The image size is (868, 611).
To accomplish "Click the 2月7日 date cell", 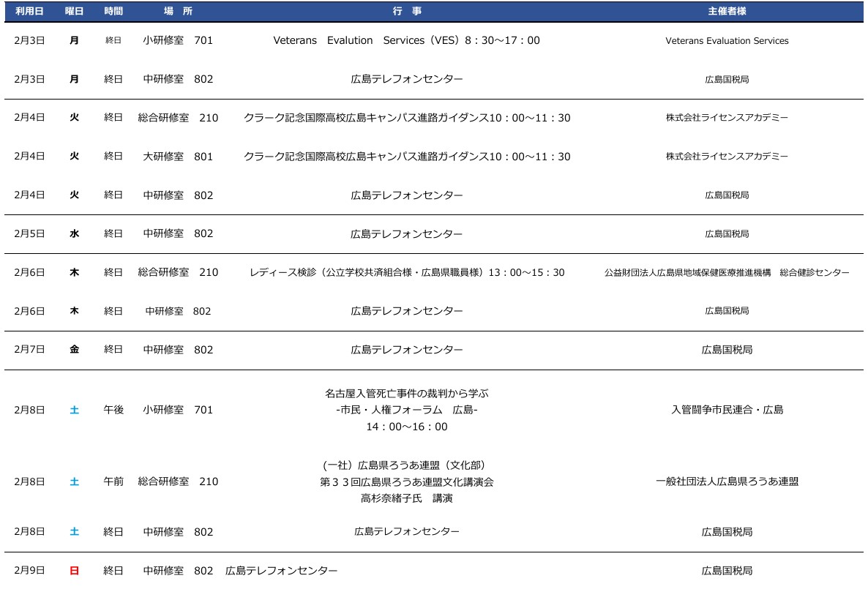I will 29,349.
